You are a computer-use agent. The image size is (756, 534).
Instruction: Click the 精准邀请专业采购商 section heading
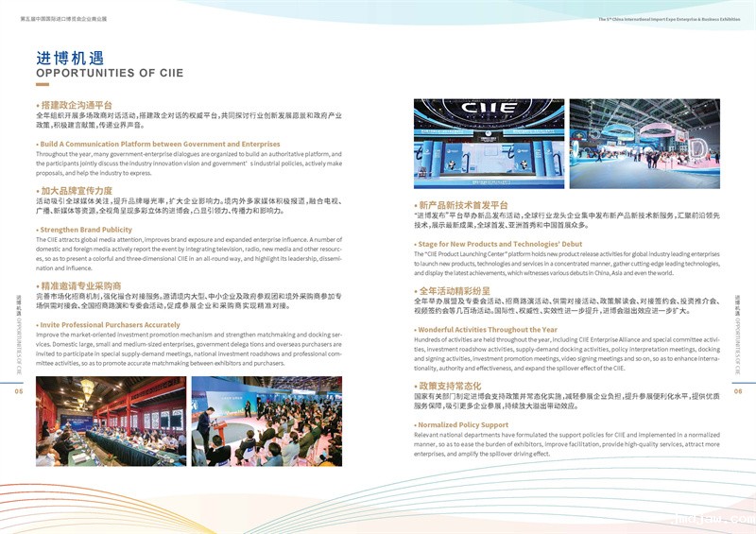point(79,285)
